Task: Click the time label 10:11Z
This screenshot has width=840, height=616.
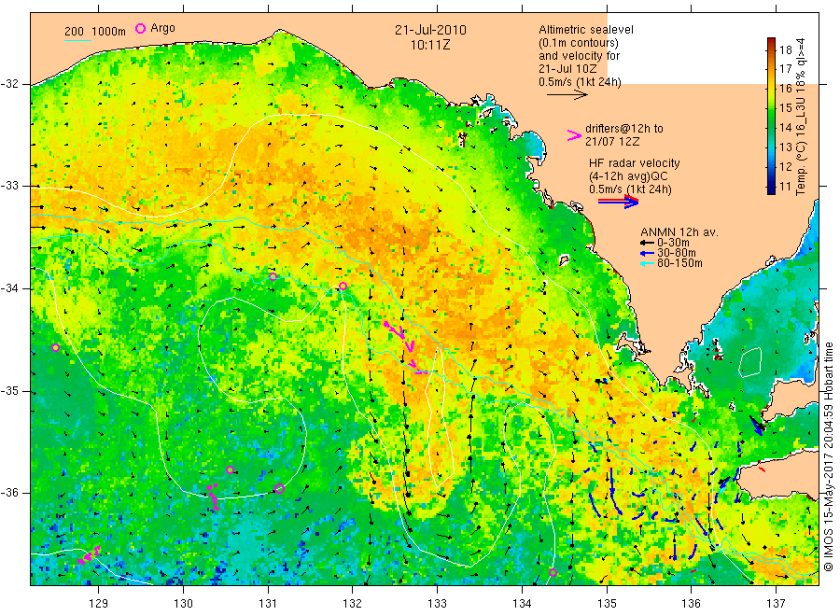Action: pos(430,45)
